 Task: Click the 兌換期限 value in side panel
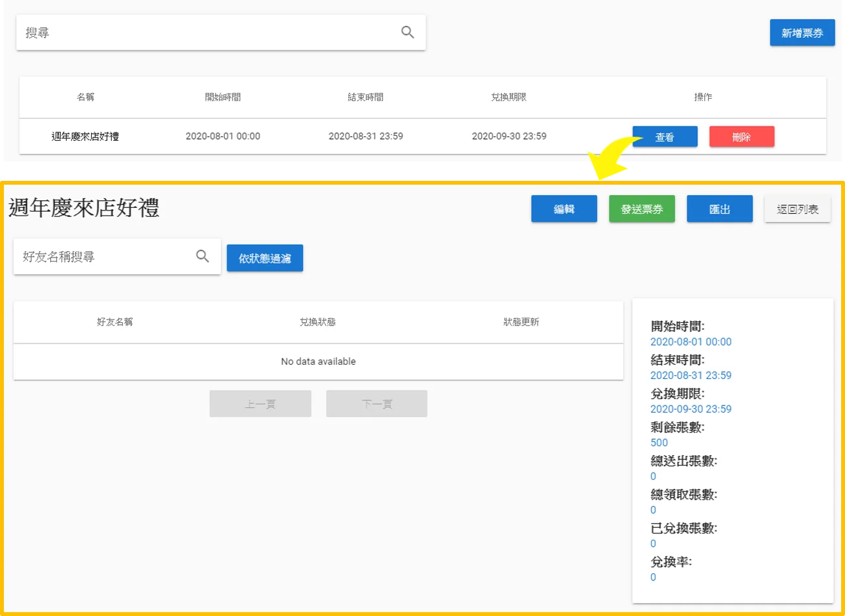click(691, 409)
